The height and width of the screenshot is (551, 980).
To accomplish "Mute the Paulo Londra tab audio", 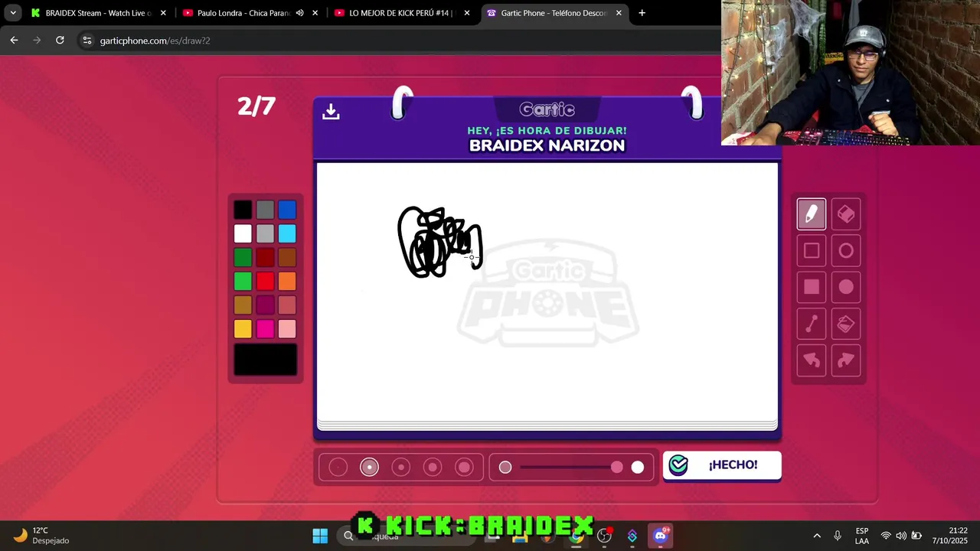I will (299, 13).
